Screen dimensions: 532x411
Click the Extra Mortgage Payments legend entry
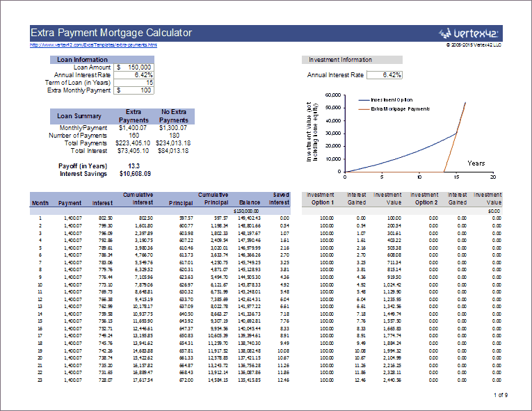(x=400, y=108)
